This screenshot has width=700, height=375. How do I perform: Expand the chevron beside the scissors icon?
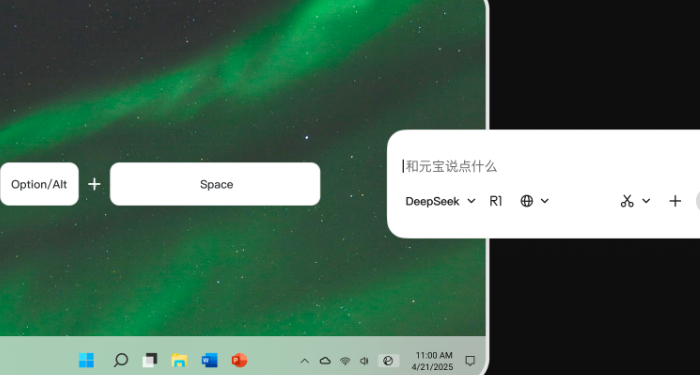(x=646, y=201)
